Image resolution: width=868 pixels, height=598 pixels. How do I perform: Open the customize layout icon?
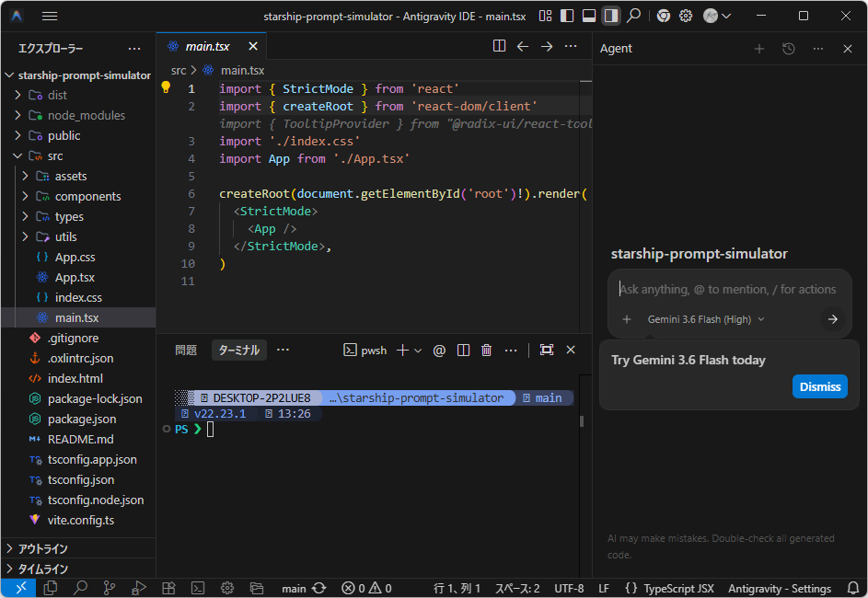545,16
